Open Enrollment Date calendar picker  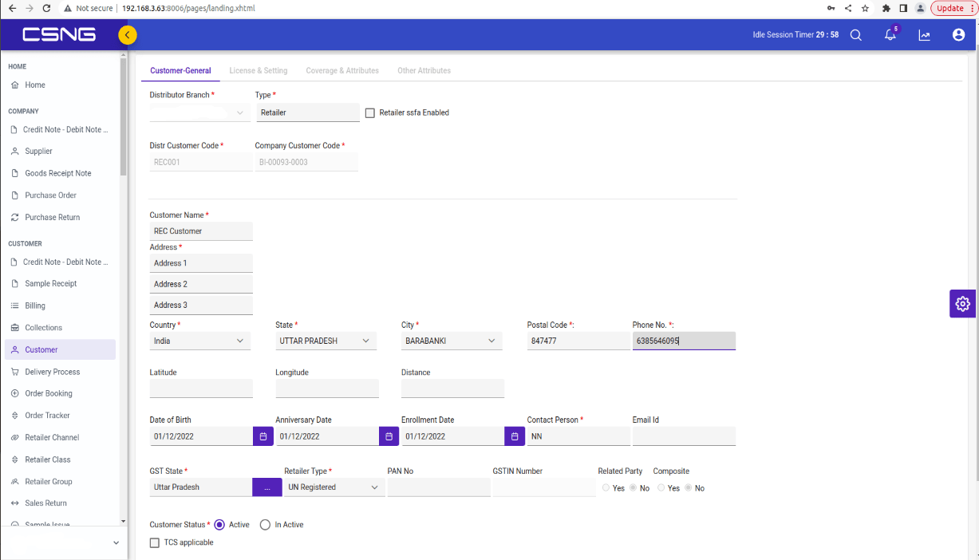pos(515,436)
